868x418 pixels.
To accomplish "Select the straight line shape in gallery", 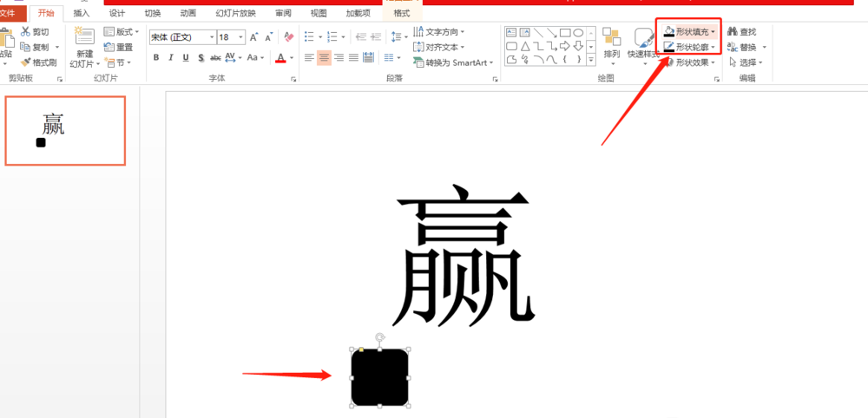I will coord(538,33).
